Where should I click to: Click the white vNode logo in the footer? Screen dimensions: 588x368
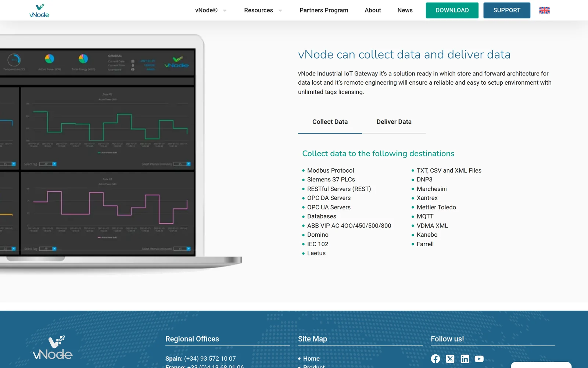pyautogui.click(x=53, y=347)
